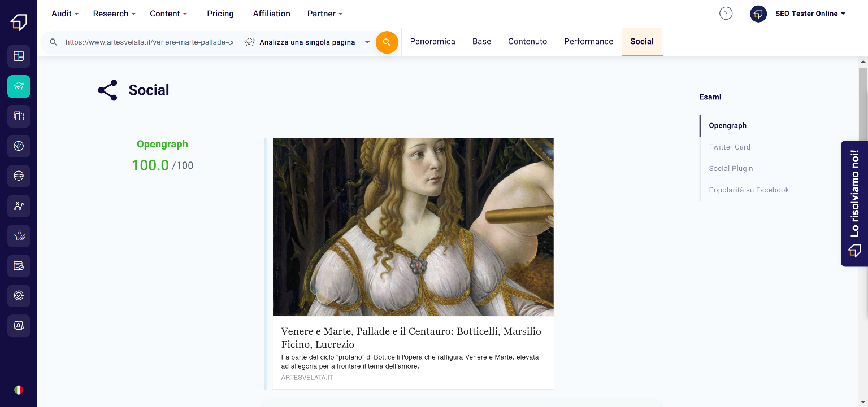The width and height of the screenshot is (868, 407).
Task: Click the Italian flag language selector
Action: pos(19,390)
